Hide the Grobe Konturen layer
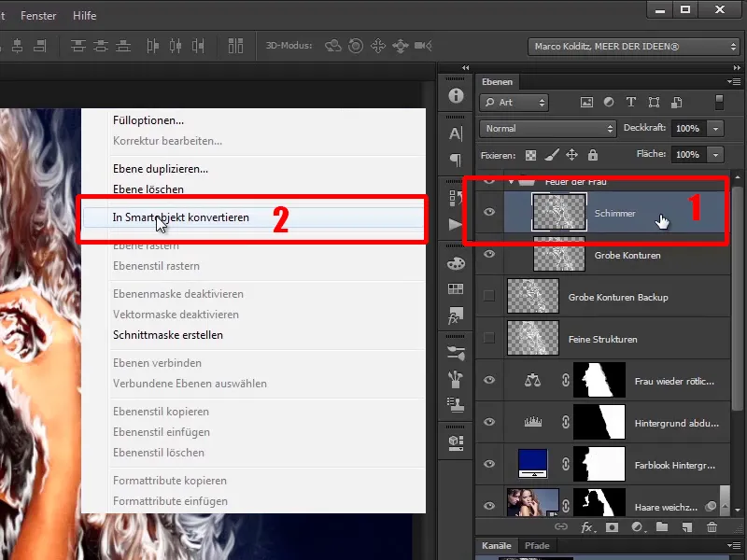Image resolution: width=747 pixels, height=560 pixels. tap(489, 254)
